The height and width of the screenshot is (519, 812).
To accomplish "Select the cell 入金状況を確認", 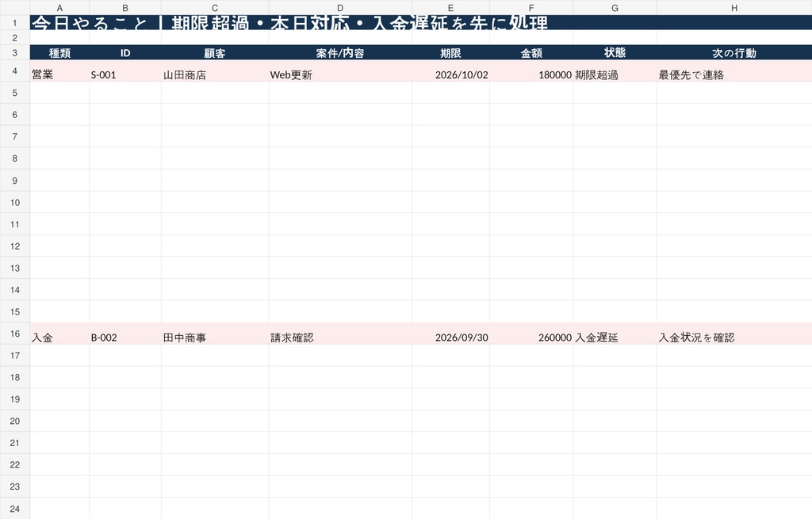I will pyautogui.click(x=734, y=334).
